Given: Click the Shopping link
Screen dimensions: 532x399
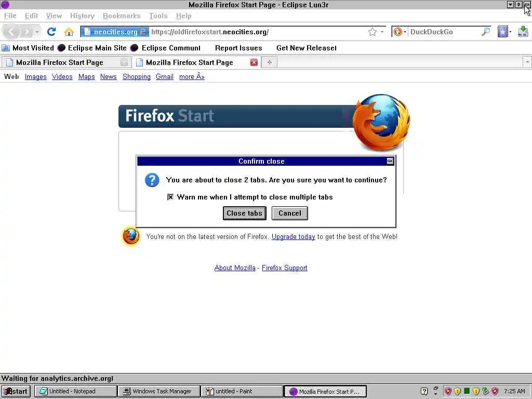Looking at the screenshot, I should [137, 77].
